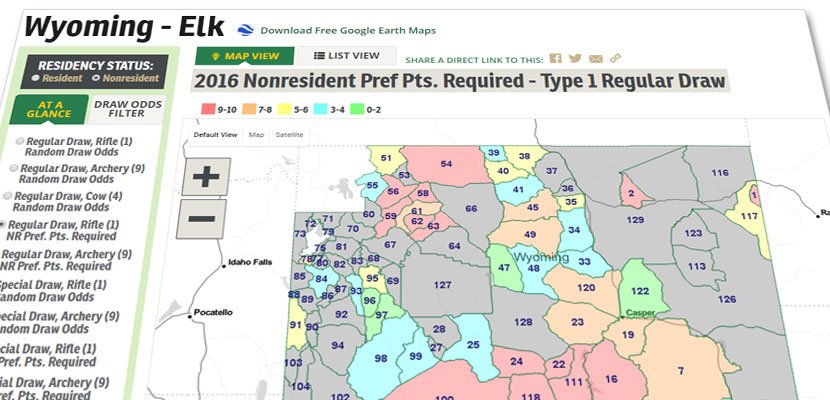This screenshot has height=400, width=830.
Task: Select Resident residency status
Action: click(x=57, y=78)
